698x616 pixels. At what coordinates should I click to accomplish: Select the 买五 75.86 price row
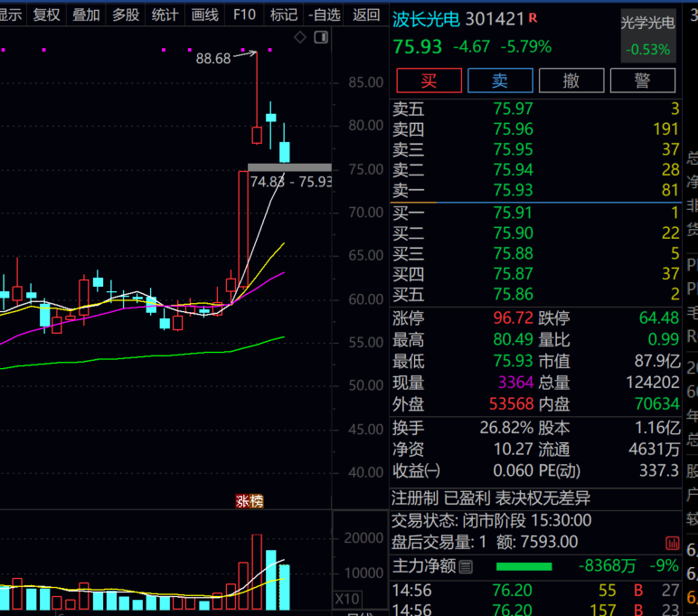point(535,294)
